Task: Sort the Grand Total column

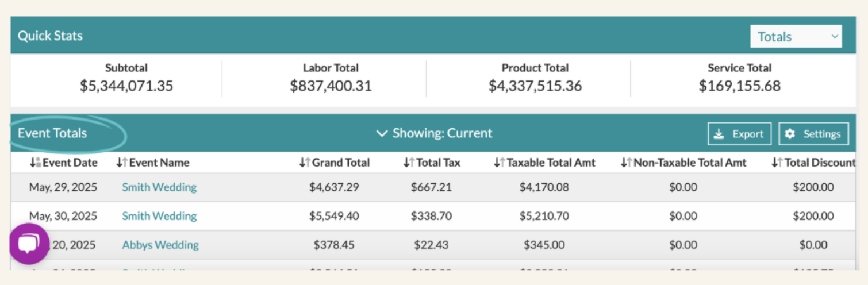Action: click(x=305, y=163)
